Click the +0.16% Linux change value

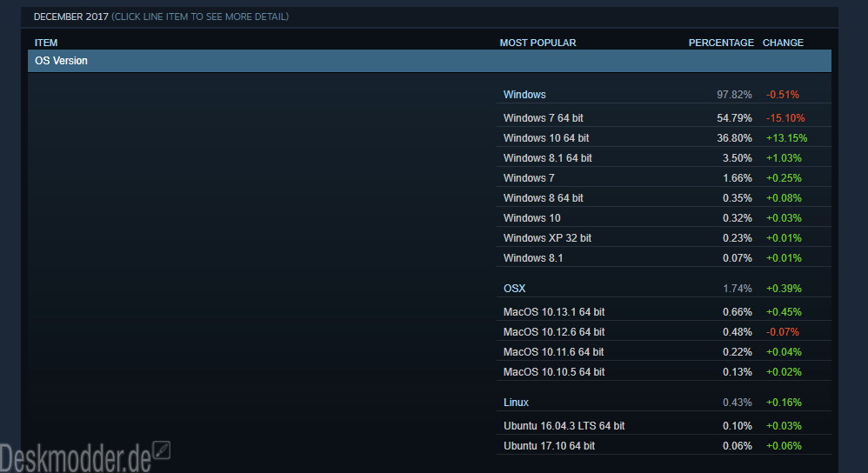click(784, 403)
